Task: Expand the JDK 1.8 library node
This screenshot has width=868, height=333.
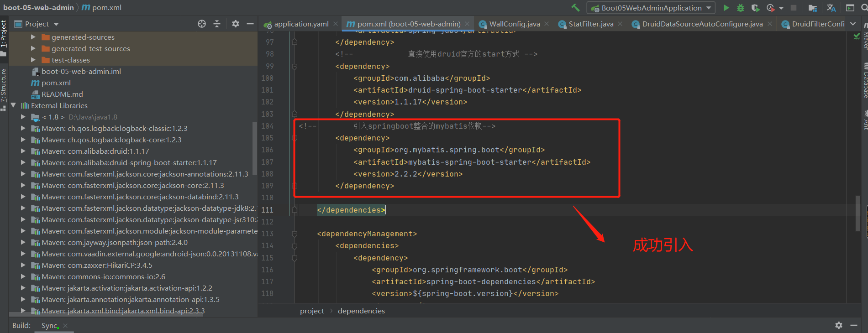Action: (23, 117)
